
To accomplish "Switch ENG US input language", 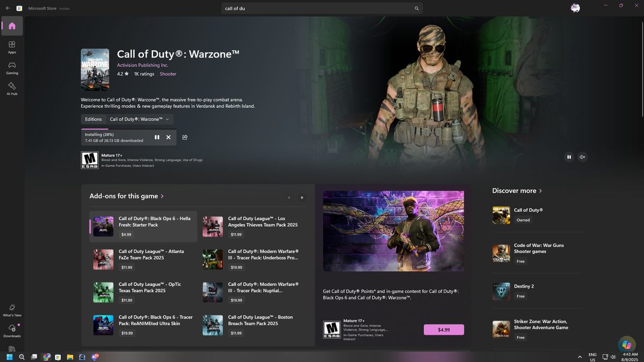I will [592, 357].
